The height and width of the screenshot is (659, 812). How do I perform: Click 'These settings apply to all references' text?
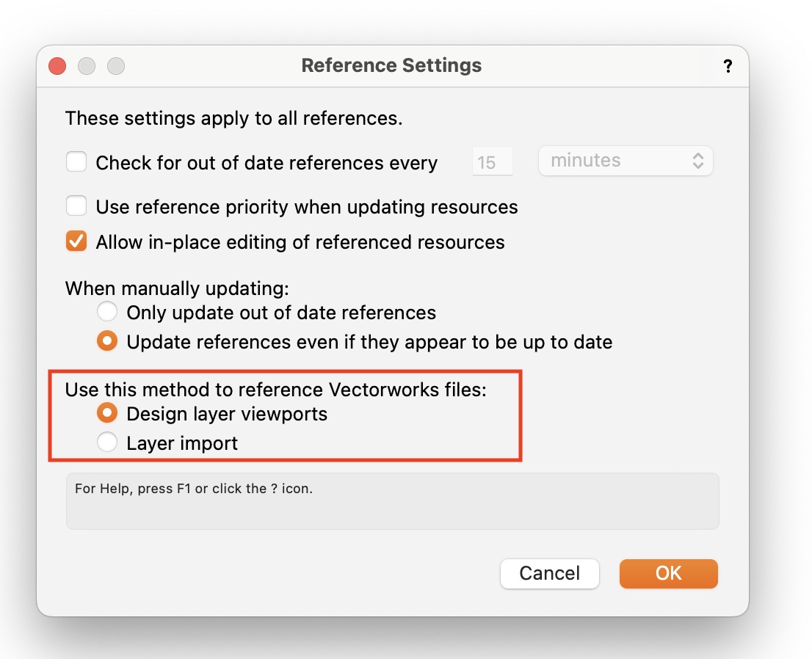[x=233, y=118]
